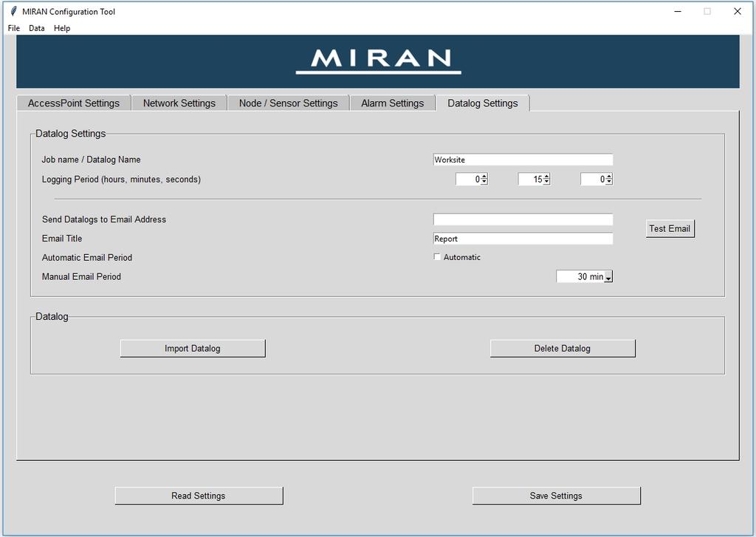Viewport: 756px width, 537px height.
Task: Open the Node / Sensor Settings tab
Action: [289, 103]
